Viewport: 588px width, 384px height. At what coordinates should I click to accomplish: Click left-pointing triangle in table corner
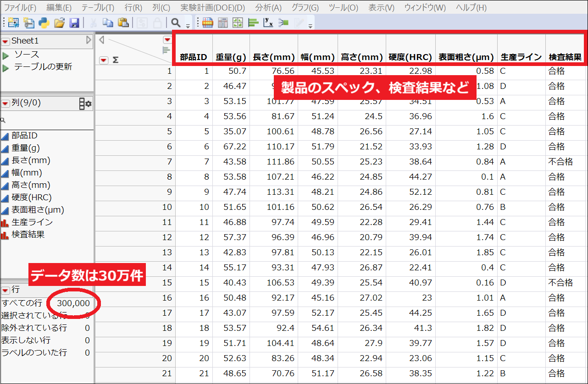point(101,40)
